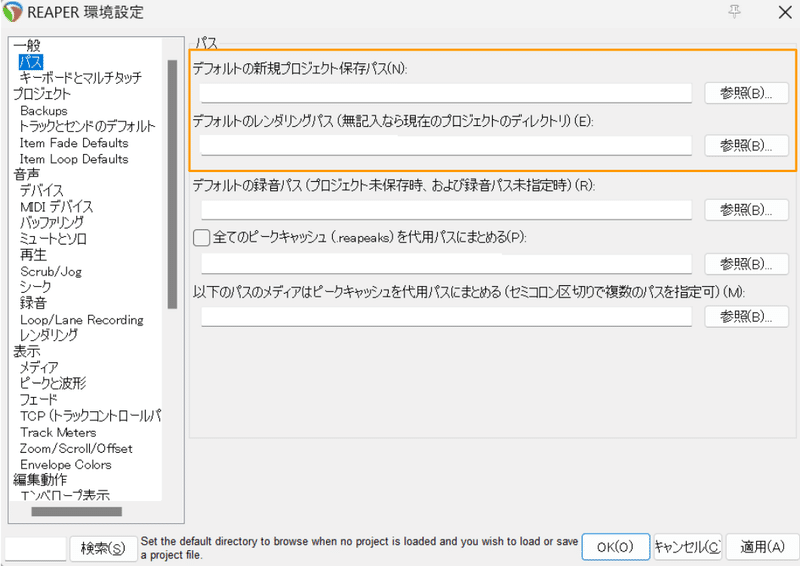Select 音声 category in tree
This screenshot has height=566, width=800.
[x=27, y=175]
